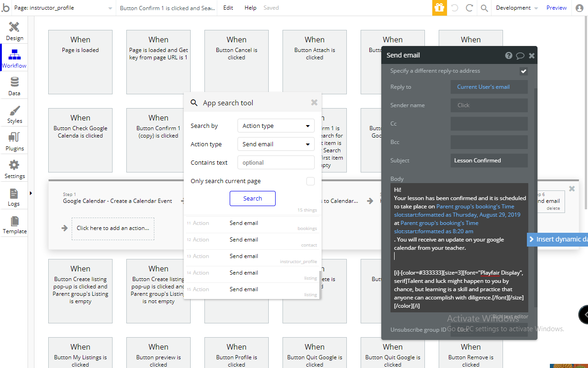
Task: Expand the left sidebar arrow handle
Action: [x=30, y=193]
